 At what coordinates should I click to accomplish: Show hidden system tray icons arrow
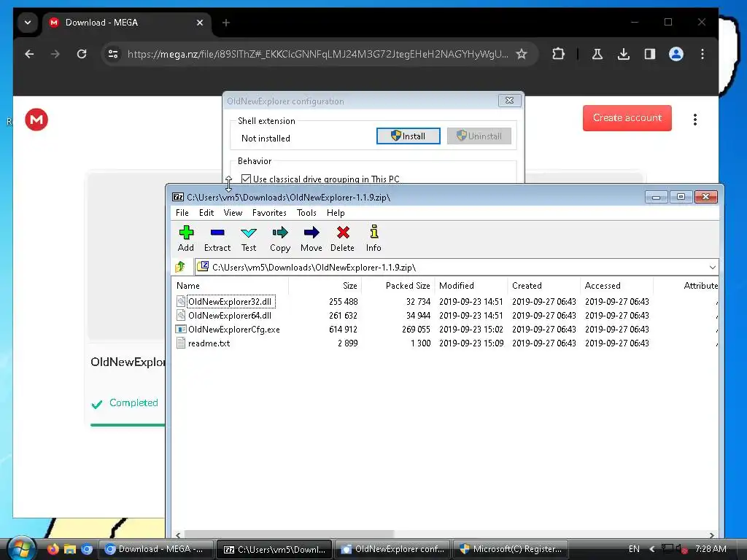652,549
